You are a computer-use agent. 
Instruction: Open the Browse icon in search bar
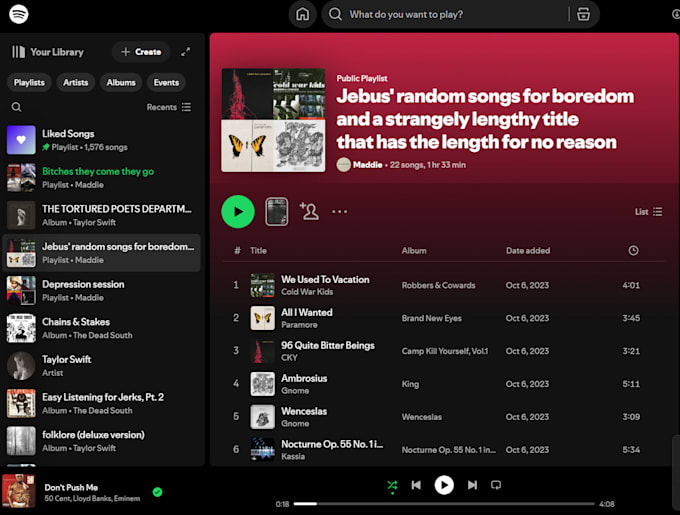(x=583, y=14)
